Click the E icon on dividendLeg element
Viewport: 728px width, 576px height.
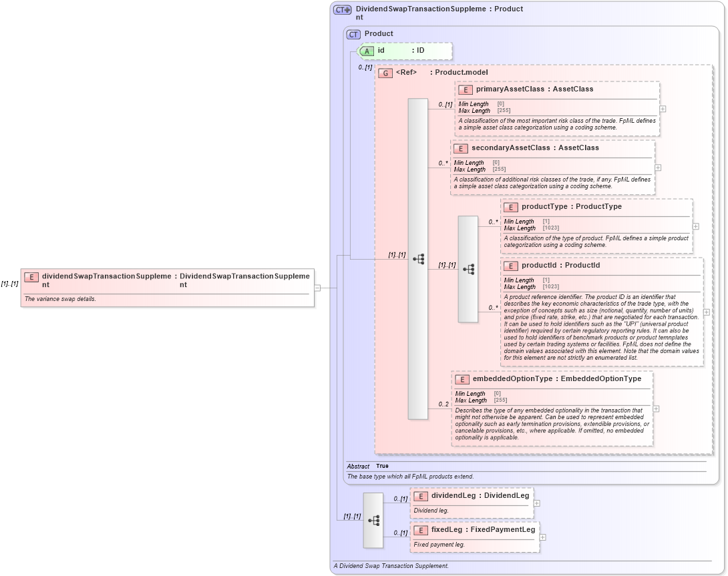pyautogui.click(x=421, y=497)
